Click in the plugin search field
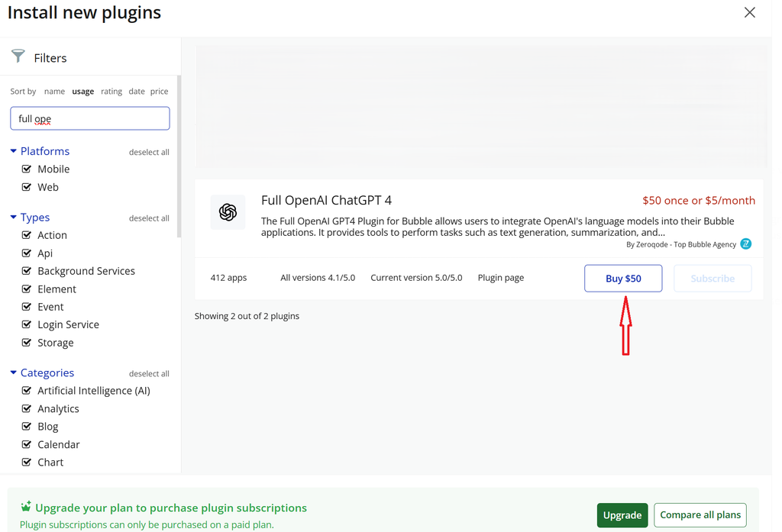This screenshot has width=782, height=532. (x=90, y=118)
